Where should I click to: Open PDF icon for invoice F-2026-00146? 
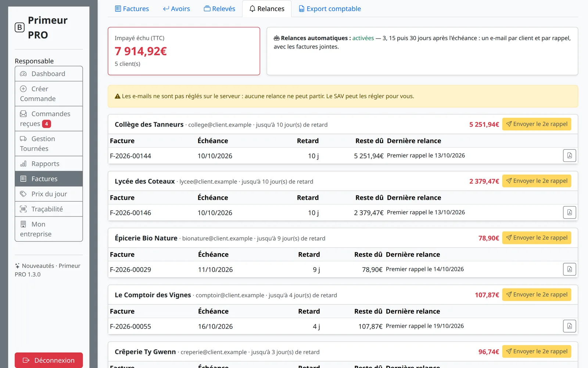[x=569, y=212]
